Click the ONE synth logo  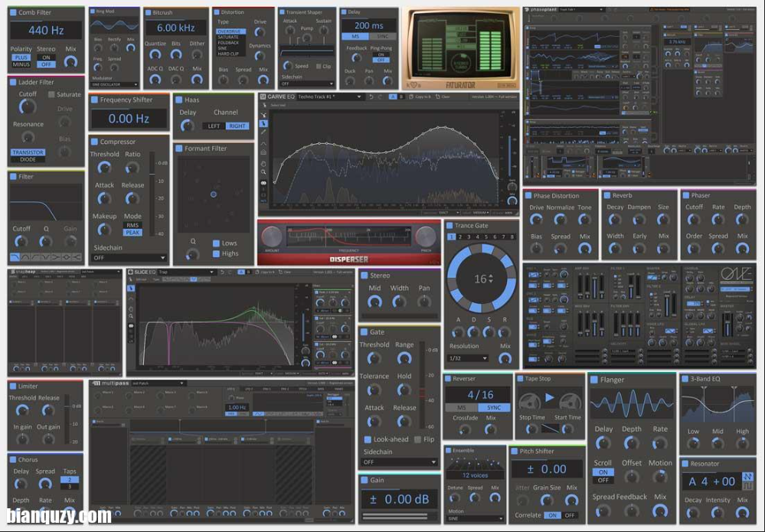[736, 275]
